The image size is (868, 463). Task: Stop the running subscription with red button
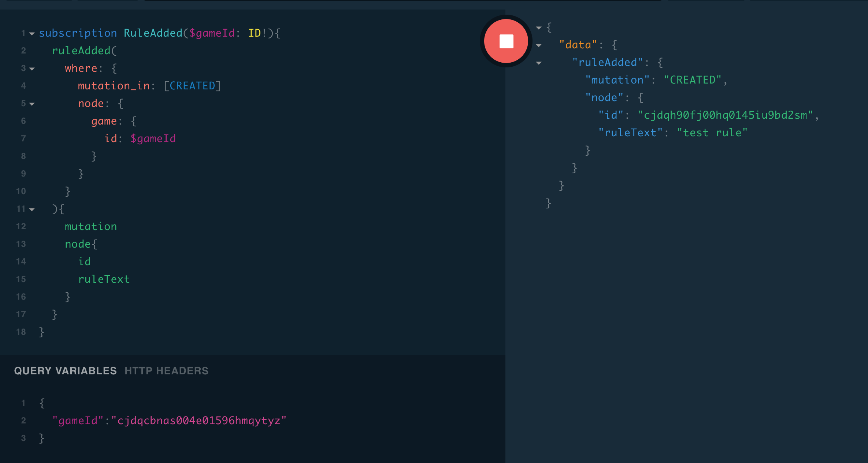(506, 41)
